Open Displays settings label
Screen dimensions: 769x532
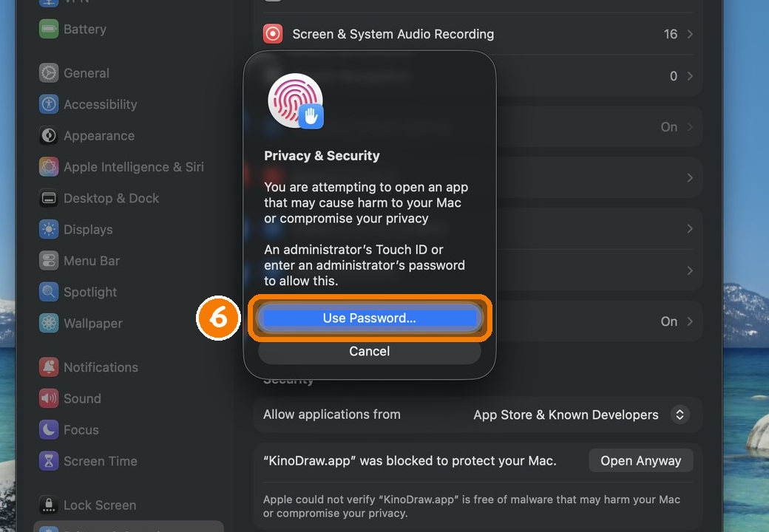tap(88, 229)
